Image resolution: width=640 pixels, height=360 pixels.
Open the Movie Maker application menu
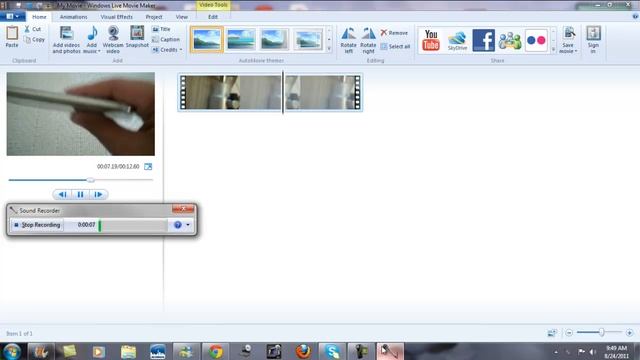pyautogui.click(x=13, y=17)
